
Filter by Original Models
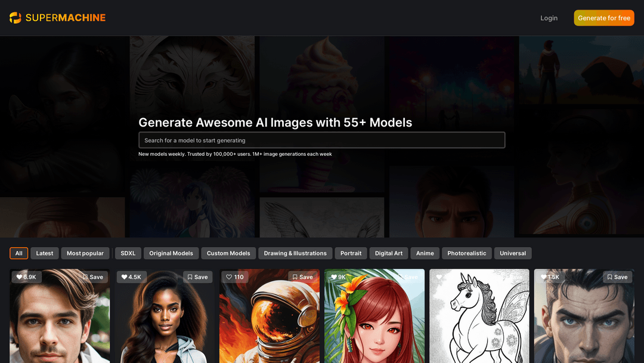(171, 253)
